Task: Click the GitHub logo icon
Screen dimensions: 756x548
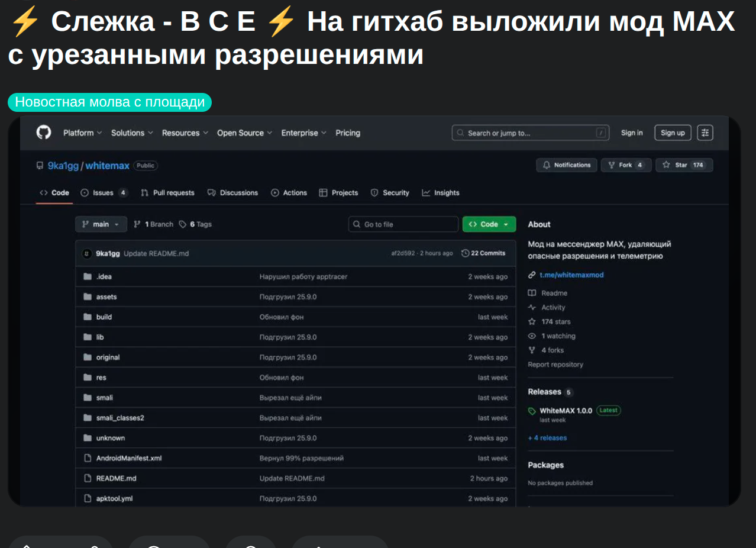Action: (x=44, y=133)
